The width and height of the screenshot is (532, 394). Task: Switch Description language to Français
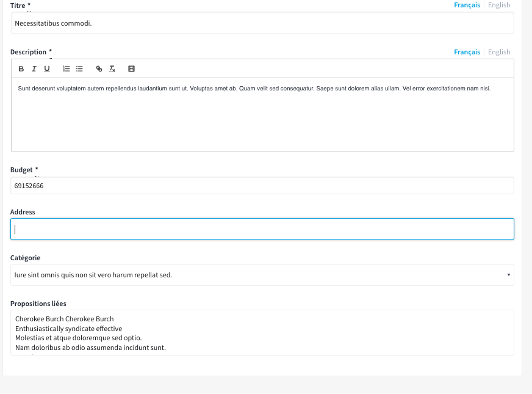(467, 52)
